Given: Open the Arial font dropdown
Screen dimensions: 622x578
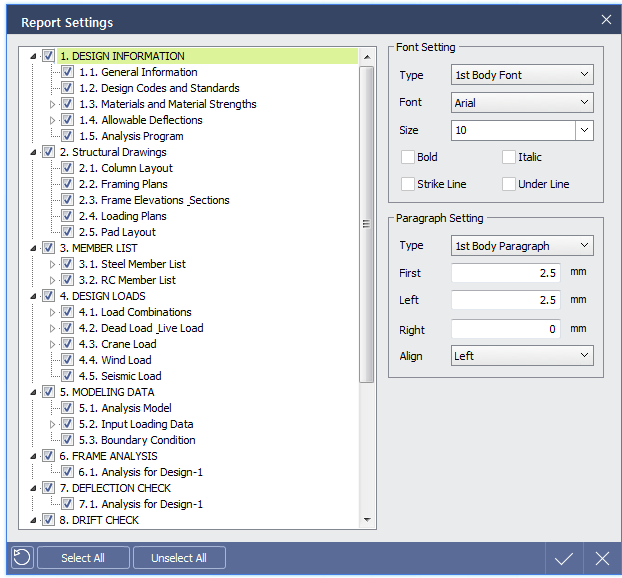Looking at the screenshot, I should [x=522, y=102].
